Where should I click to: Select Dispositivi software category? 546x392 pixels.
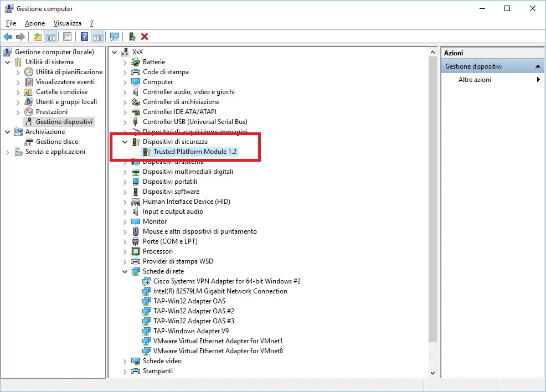171,192
